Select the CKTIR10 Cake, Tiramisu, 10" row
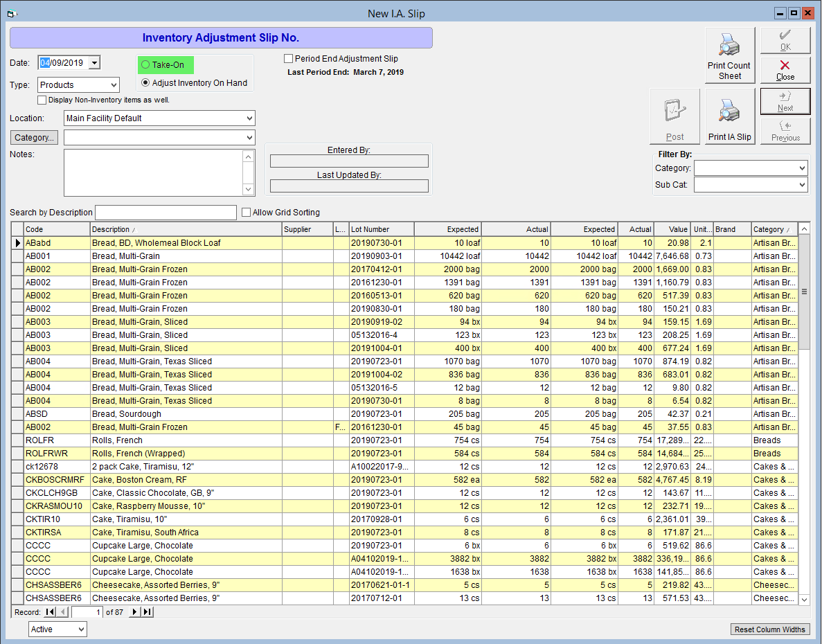 tap(404, 519)
